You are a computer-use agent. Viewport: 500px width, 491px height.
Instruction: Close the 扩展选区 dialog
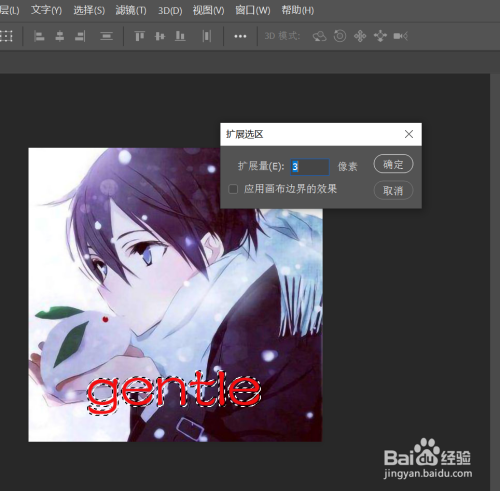point(409,134)
